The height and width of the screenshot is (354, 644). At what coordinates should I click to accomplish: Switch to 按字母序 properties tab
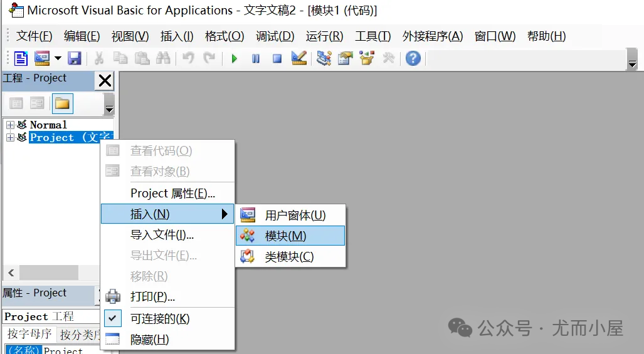29,334
